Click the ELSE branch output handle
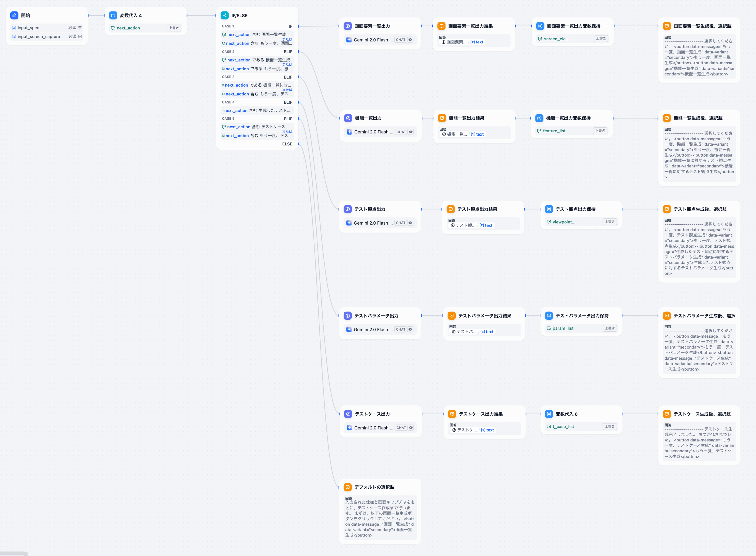Viewport: 756px width, 556px height. (x=299, y=144)
